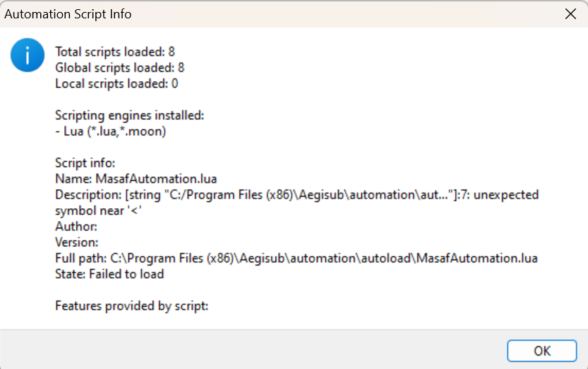Click the 'Full path:' autoload file line
This screenshot has width=588, height=369.
pyautogui.click(x=296, y=258)
